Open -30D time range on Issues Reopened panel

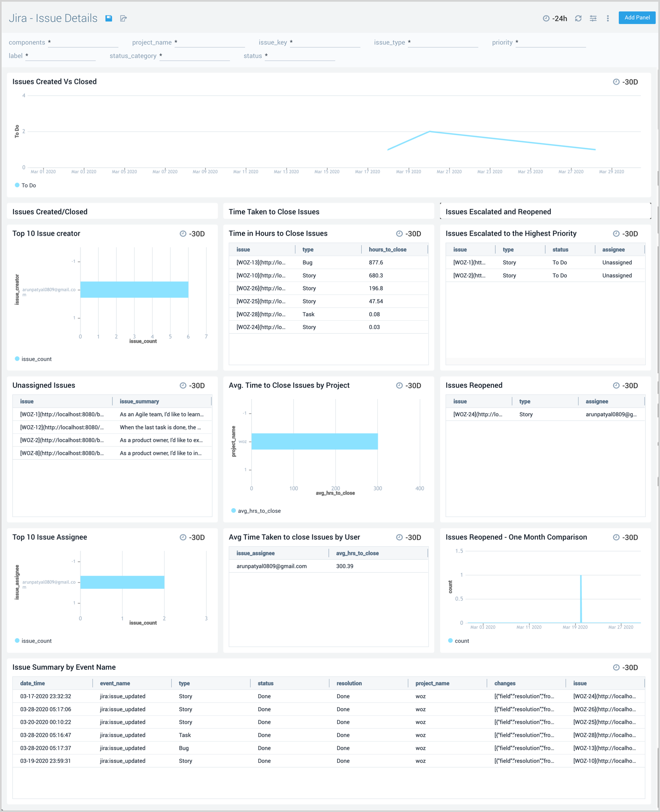630,386
